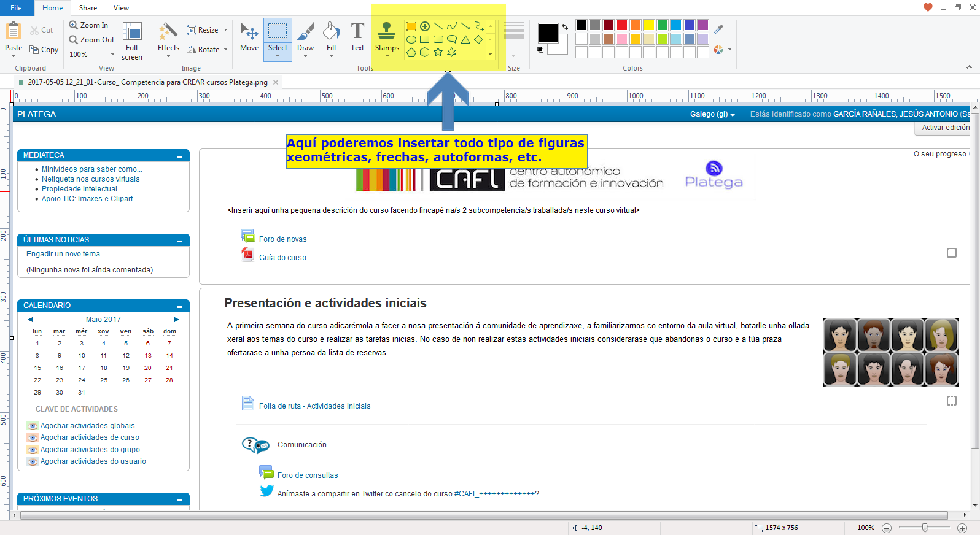This screenshot has width=980, height=535.
Task: Pick the triangle shape
Action: [x=465, y=39]
